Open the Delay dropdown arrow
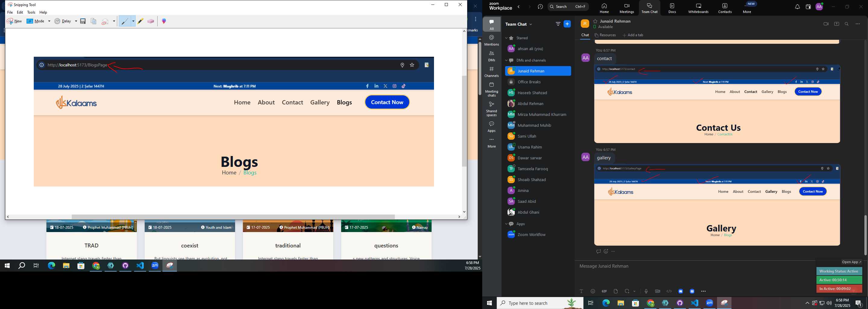The image size is (868, 309). tap(76, 21)
